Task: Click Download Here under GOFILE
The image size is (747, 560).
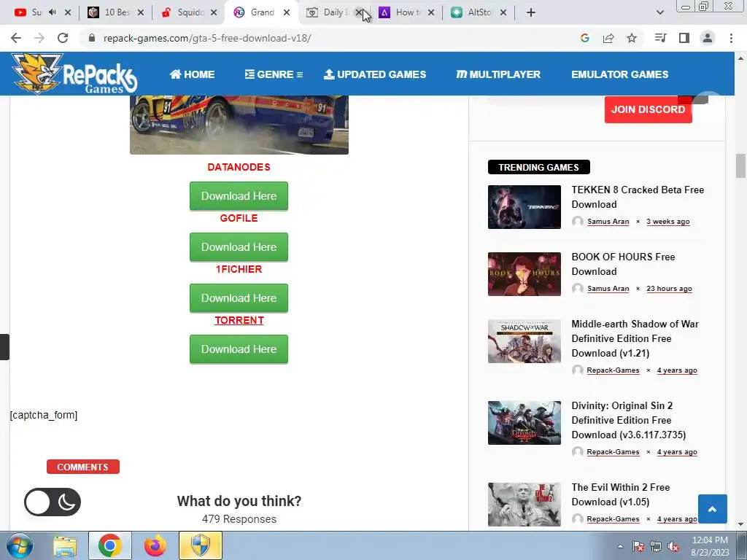Action: pos(239,246)
